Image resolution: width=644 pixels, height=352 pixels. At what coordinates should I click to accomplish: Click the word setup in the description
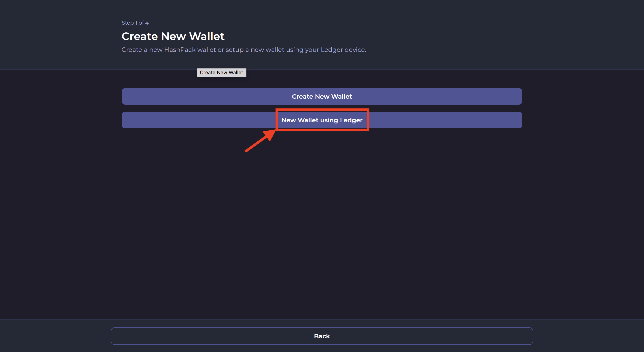234,50
